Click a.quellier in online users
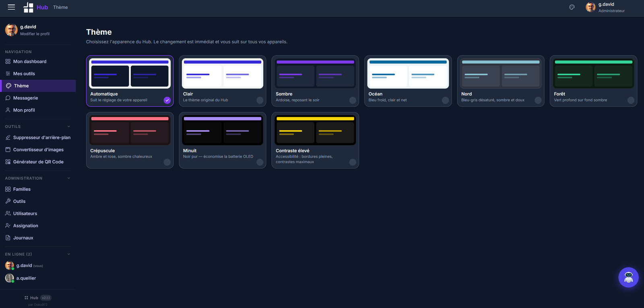Screen dimensions: 644x308 [x=26, y=278]
